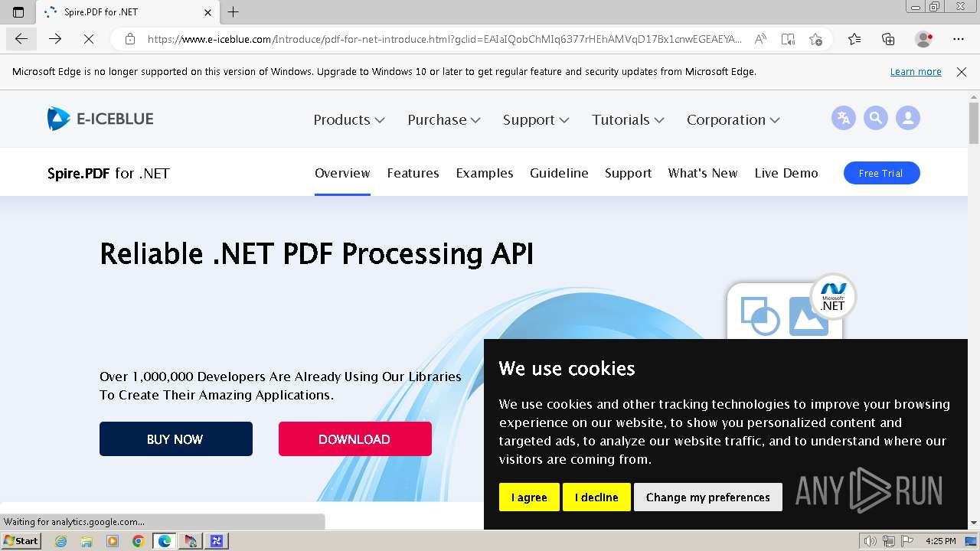Click the Read aloud icon
The image size is (980, 551).
(760, 39)
